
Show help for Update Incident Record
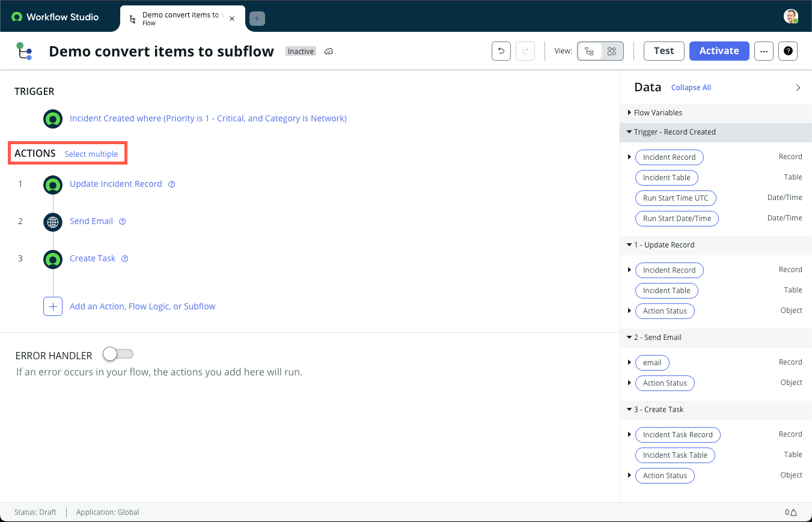[x=172, y=184]
